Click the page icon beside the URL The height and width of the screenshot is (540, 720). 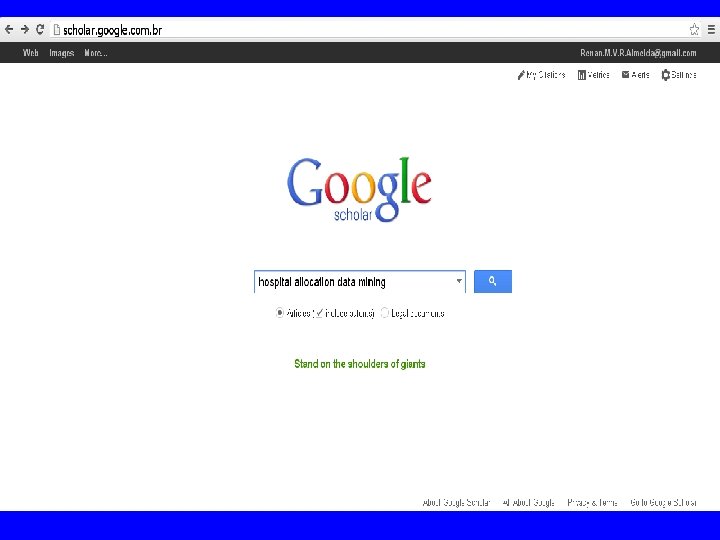[x=57, y=30]
